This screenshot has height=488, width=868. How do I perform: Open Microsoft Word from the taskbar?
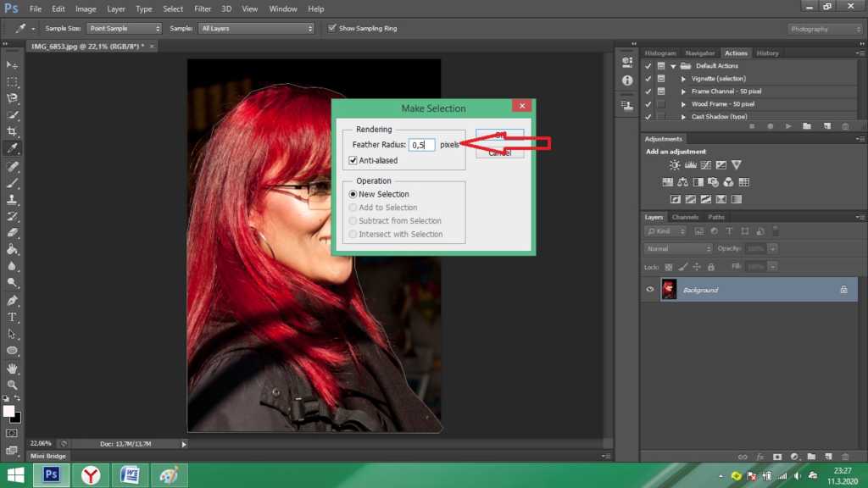pos(130,475)
